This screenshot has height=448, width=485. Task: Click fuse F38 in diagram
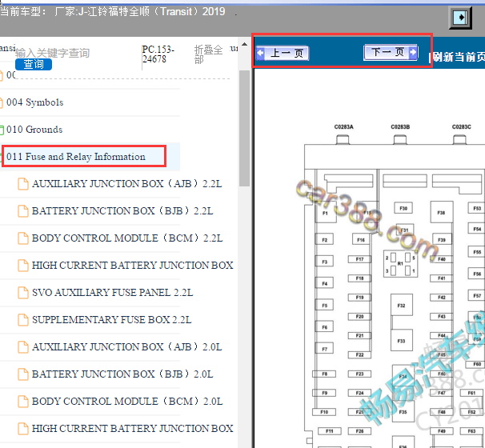click(442, 212)
